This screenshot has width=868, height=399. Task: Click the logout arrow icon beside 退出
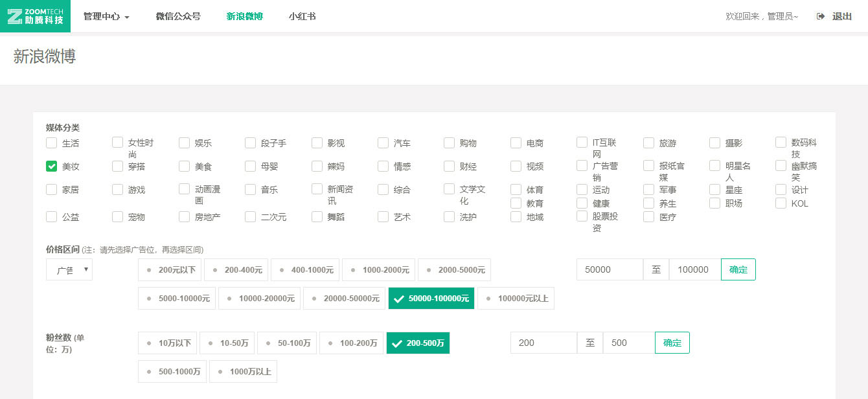click(x=819, y=16)
